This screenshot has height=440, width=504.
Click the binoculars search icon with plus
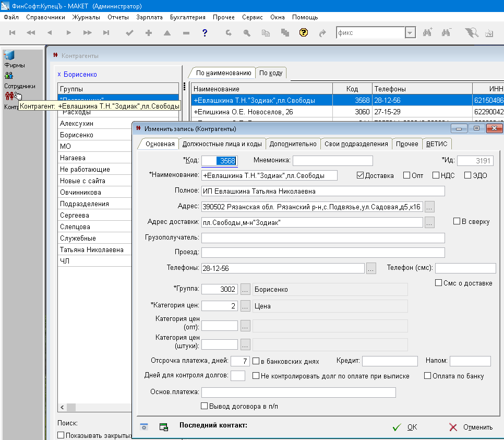click(x=428, y=33)
